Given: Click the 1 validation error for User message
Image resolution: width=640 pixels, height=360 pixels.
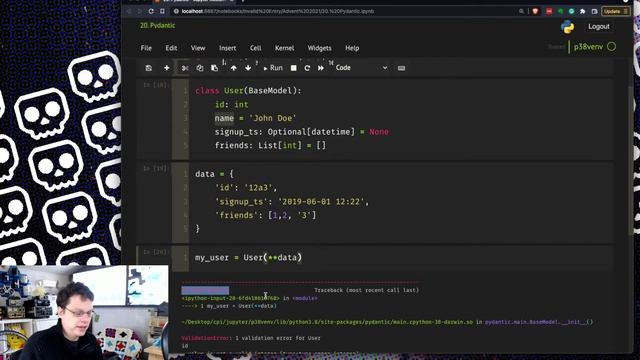Looking at the screenshot, I should click(x=278, y=338).
